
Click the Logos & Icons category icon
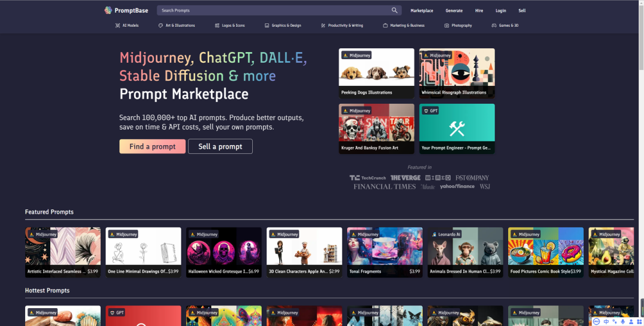click(x=217, y=26)
